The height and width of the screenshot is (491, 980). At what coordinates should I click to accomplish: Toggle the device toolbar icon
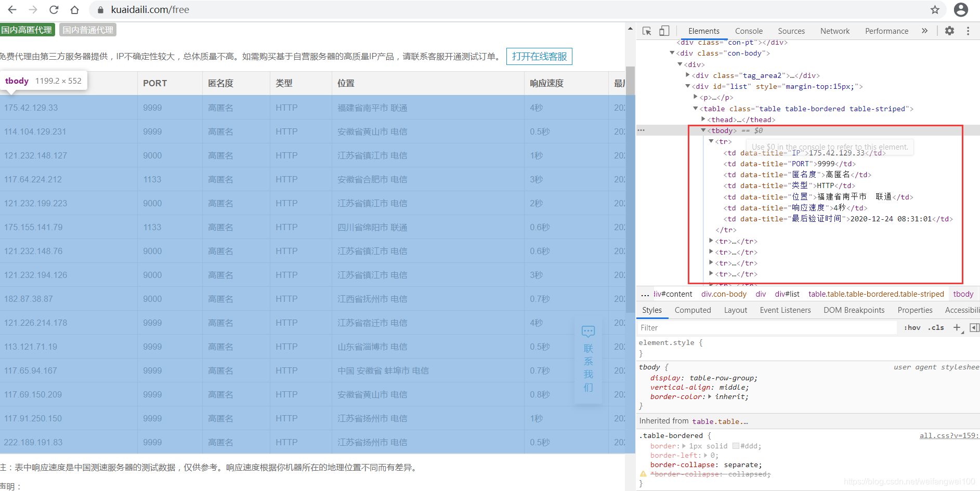(664, 31)
